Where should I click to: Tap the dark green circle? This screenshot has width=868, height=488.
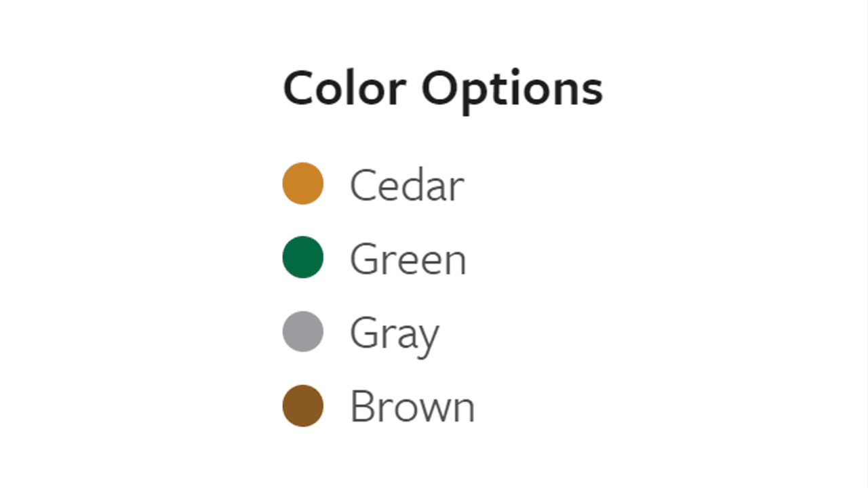click(x=302, y=257)
